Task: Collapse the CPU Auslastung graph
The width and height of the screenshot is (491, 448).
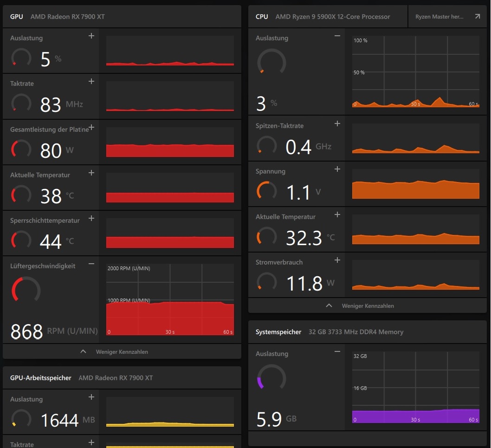Action: 337,36
